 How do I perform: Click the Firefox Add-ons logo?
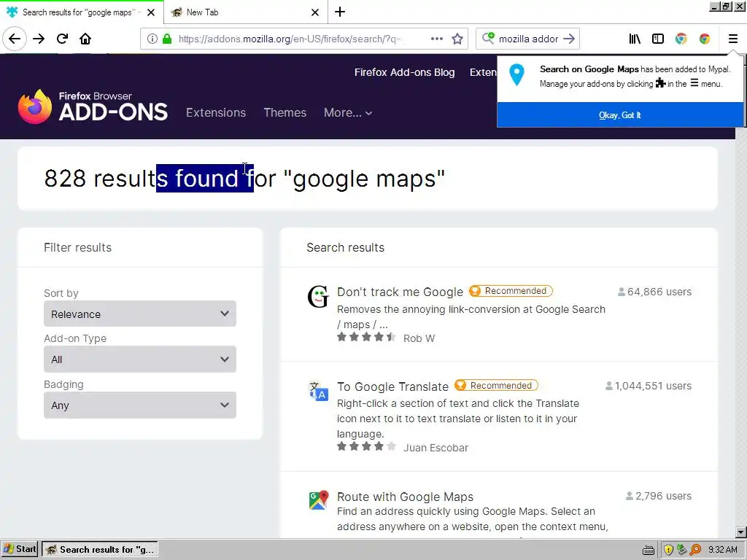point(93,106)
